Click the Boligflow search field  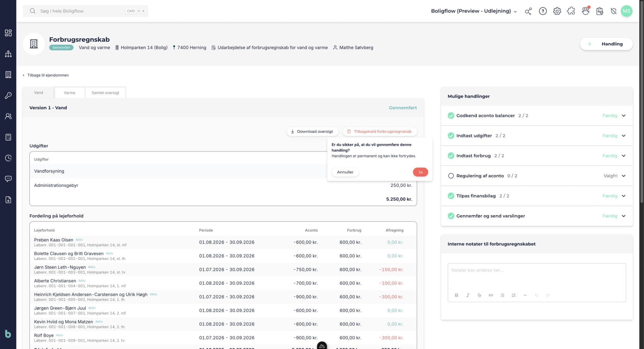[x=86, y=11]
